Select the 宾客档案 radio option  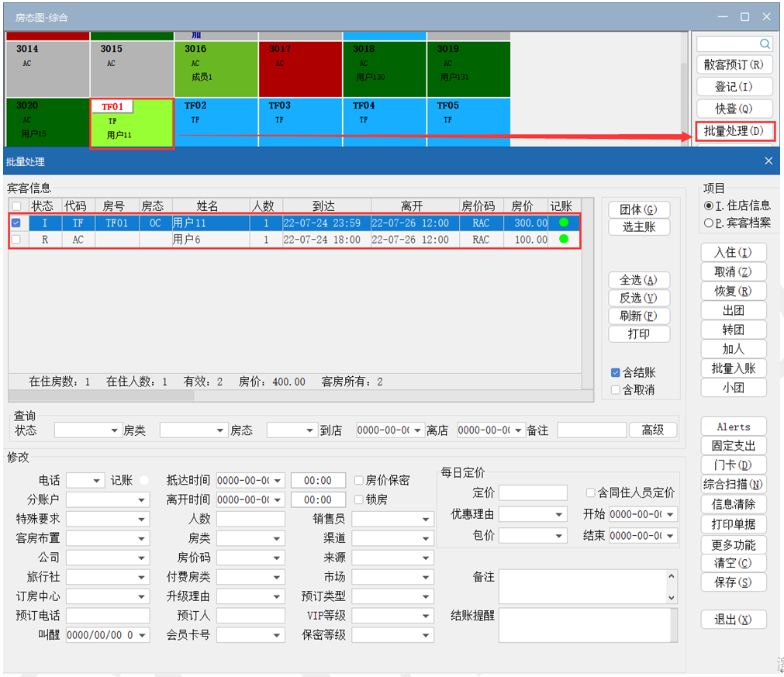pos(708,223)
